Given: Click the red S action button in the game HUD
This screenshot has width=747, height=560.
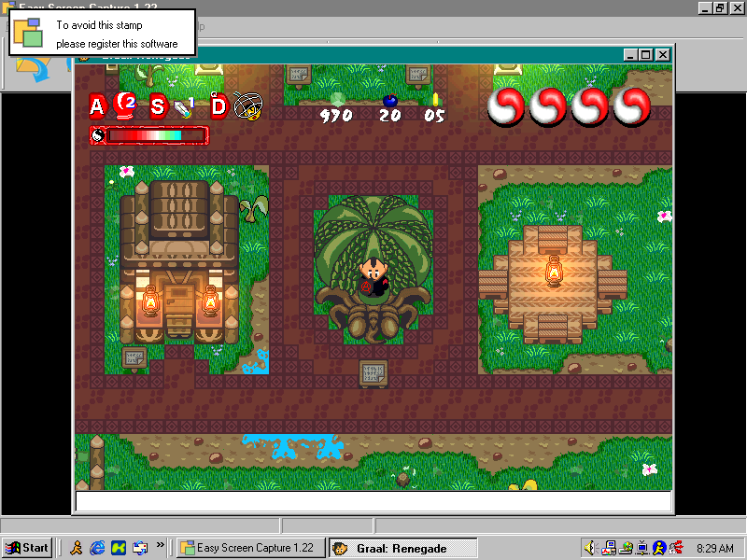Looking at the screenshot, I should 157,105.
